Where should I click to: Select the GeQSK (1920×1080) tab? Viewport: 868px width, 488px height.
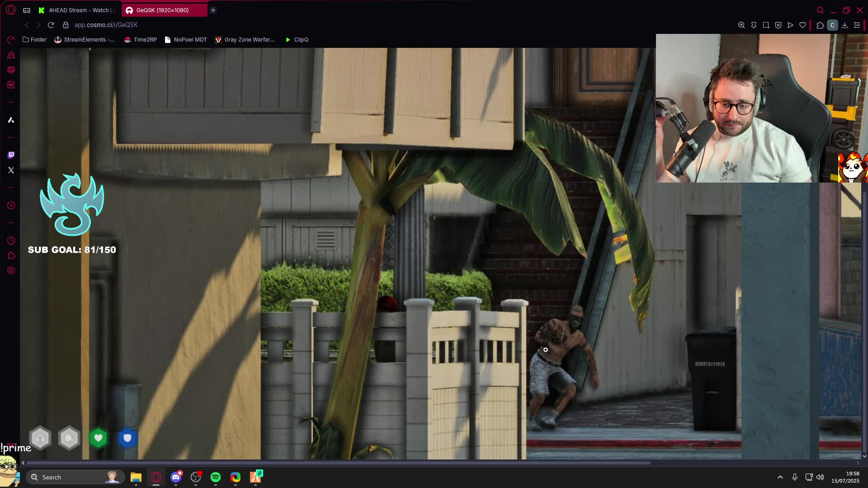(x=164, y=10)
